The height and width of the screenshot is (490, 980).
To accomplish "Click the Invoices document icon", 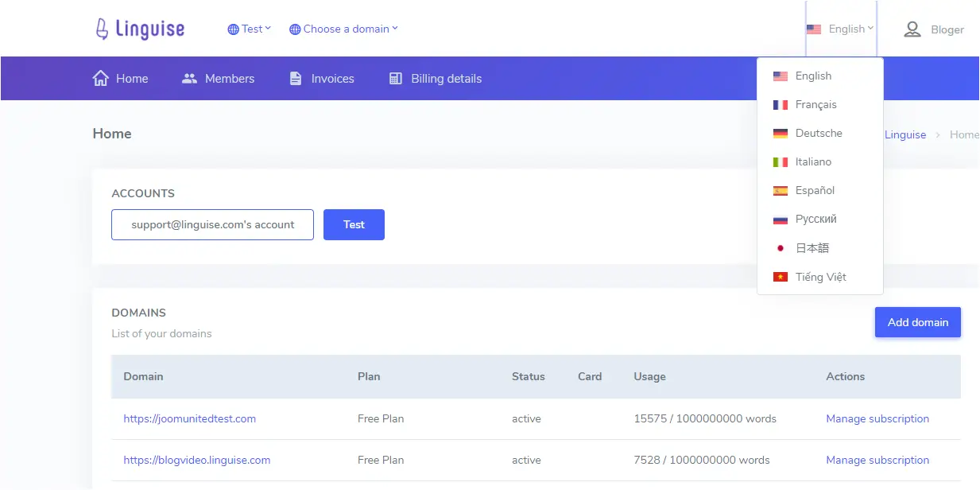I will [296, 78].
